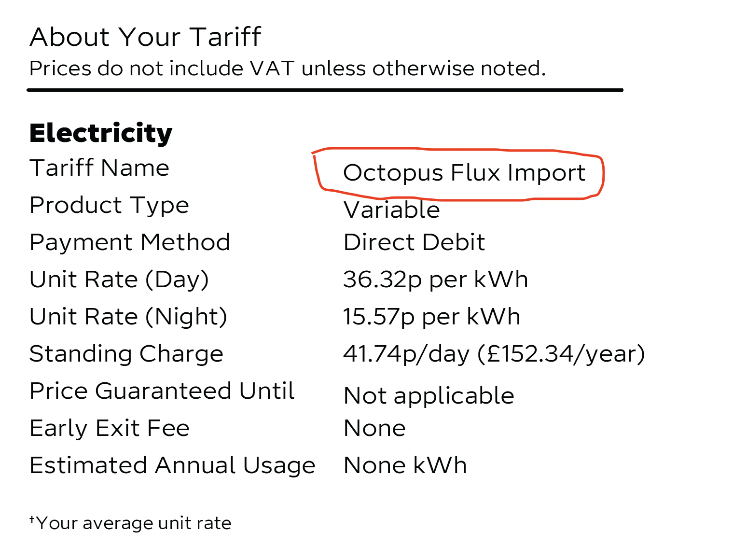Click the Early Exit Fee label
The image size is (747, 560).
pos(110,428)
